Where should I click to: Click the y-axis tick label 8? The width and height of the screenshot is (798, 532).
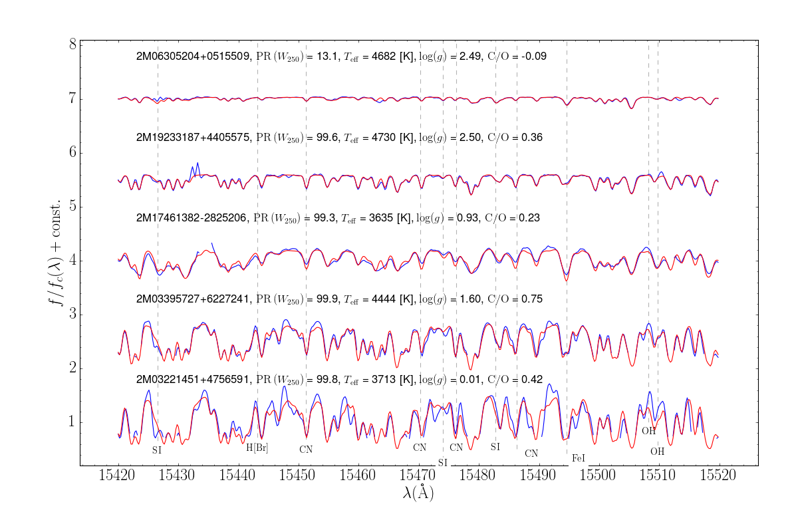click(72, 45)
